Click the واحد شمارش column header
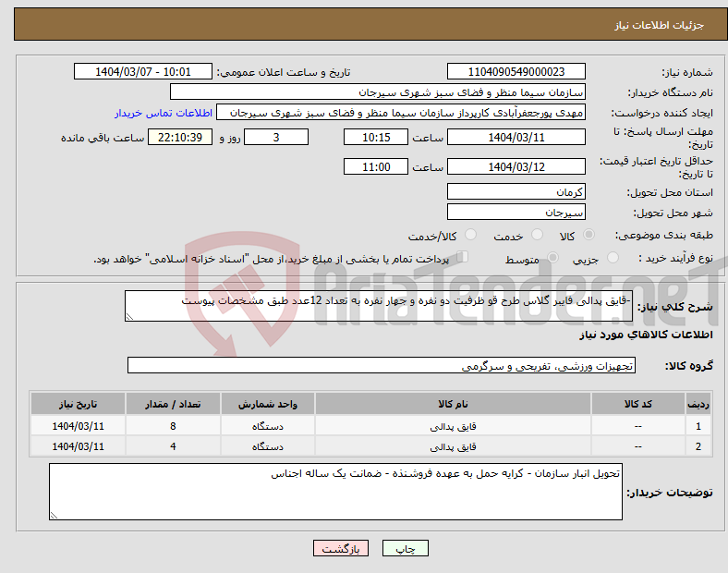This screenshot has height=573, width=728. [267, 404]
